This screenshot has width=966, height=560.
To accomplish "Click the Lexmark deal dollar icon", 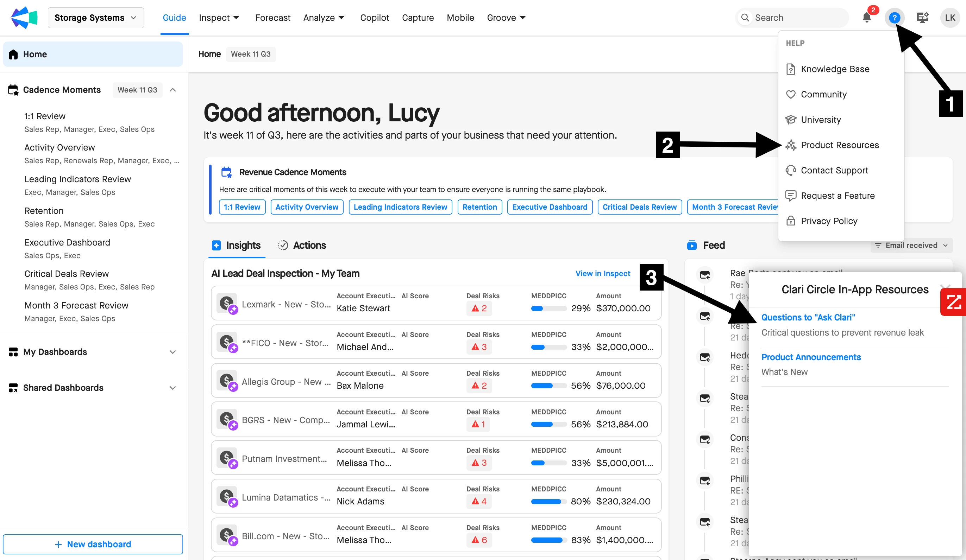I will tap(227, 303).
